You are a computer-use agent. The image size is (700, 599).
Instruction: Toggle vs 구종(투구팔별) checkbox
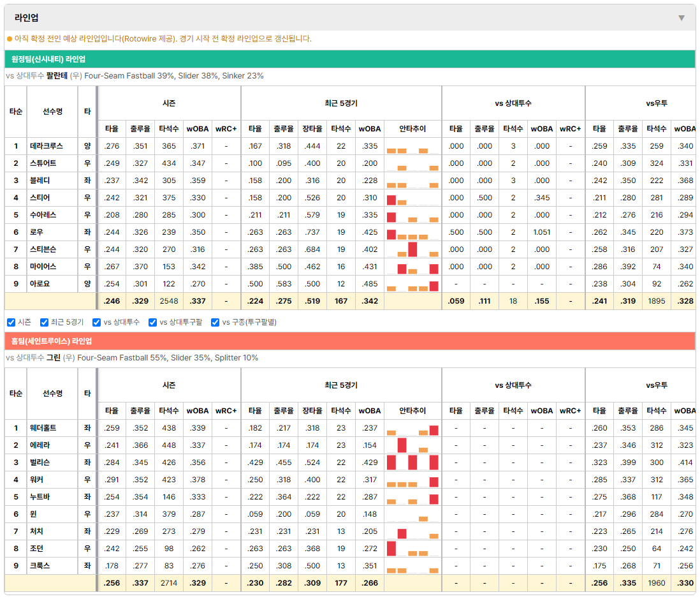215,322
